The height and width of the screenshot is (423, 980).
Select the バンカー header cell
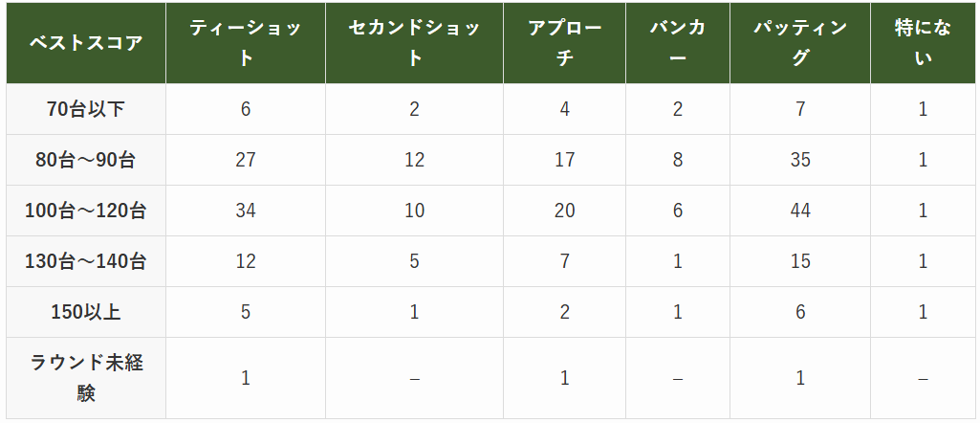677,43
